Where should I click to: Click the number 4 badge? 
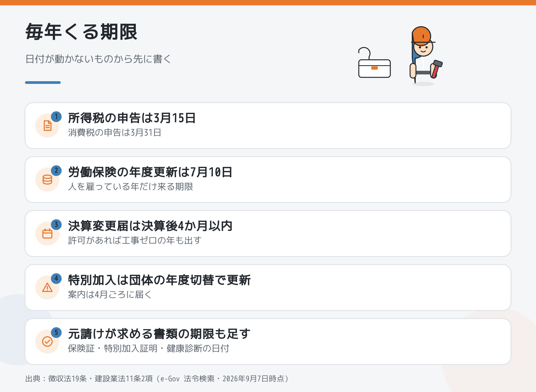point(56,278)
